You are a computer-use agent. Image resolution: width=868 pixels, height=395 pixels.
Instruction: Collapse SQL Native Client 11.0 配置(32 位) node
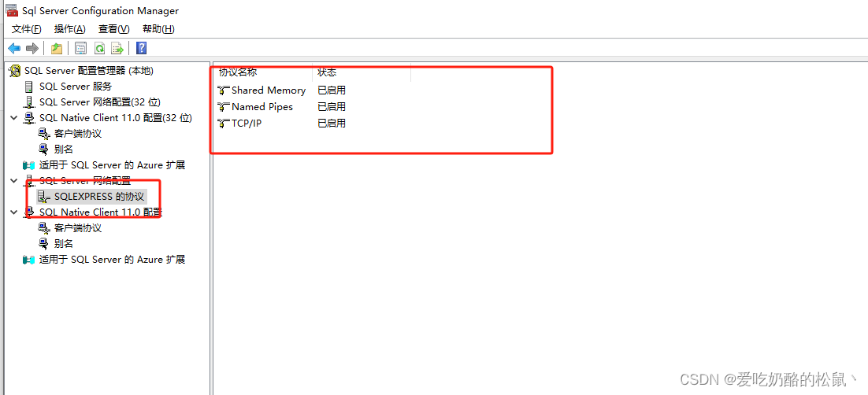(x=14, y=118)
